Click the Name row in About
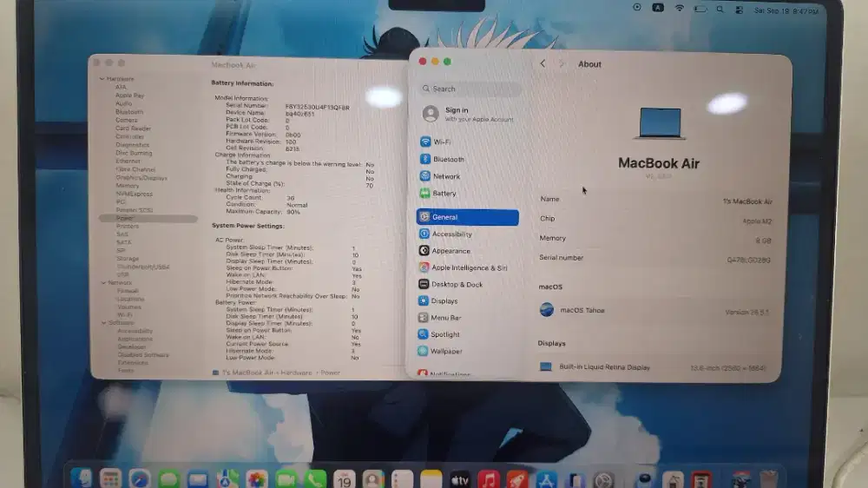 pyautogui.click(x=655, y=200)
